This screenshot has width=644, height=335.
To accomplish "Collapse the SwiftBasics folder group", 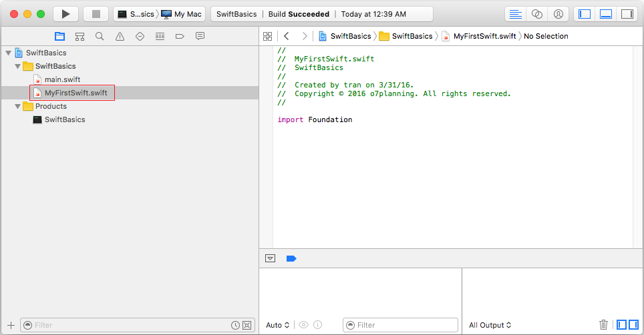I will 17,67.
